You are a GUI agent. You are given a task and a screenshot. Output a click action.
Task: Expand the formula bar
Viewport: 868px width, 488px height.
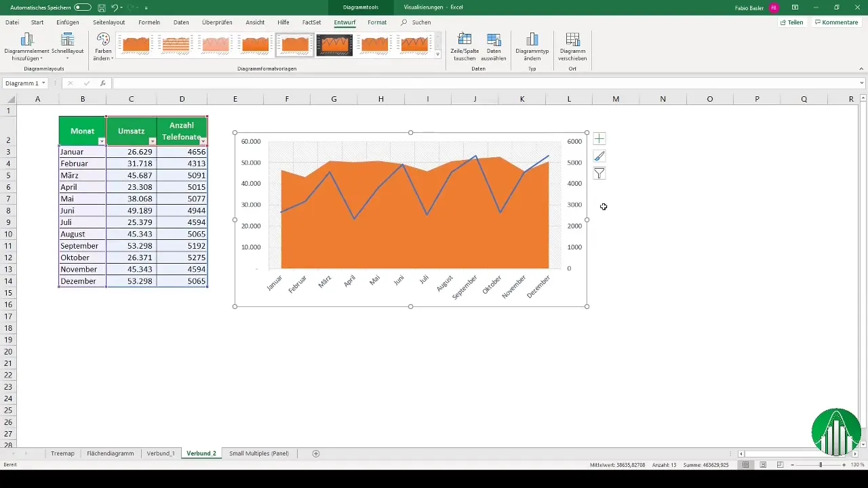click(862, 83)
